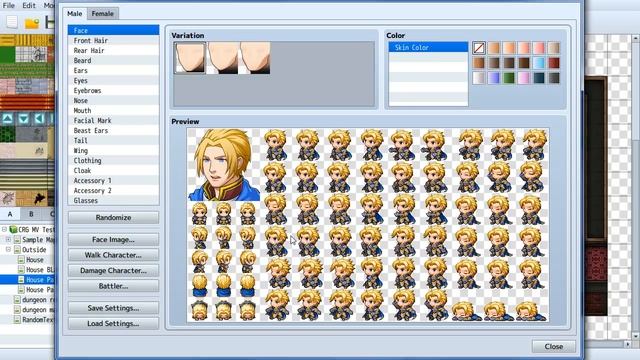Pick the dark teal color swatch

tap(539, 78)
